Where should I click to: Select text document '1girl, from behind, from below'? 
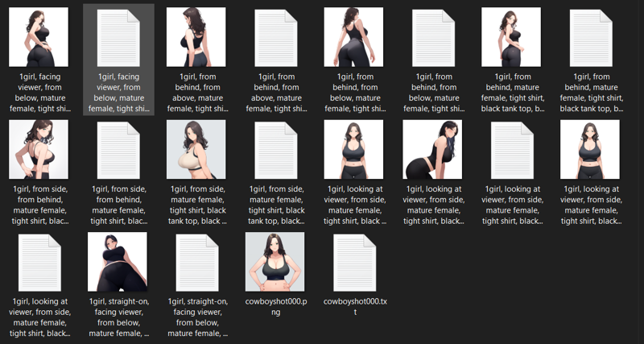click(x=434, y=38)
